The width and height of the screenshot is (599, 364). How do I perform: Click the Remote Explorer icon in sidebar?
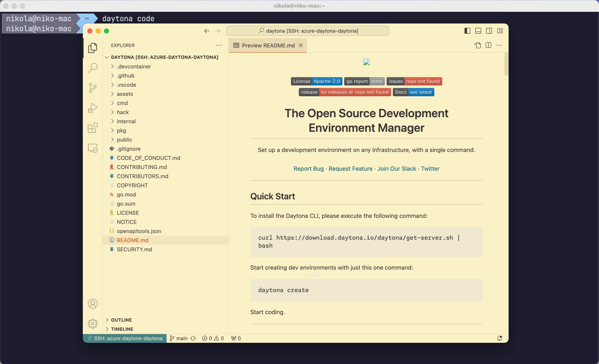tap(93, 149)
